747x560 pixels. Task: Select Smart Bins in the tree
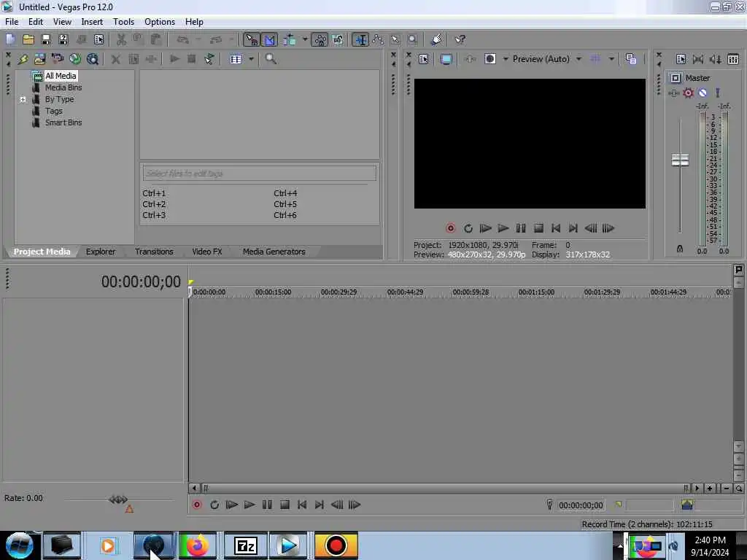63,122
